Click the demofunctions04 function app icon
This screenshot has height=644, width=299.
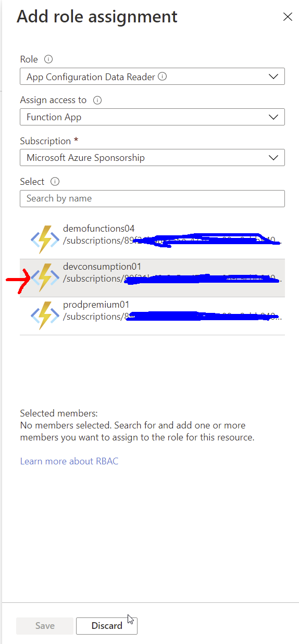[x=45, y=239]
